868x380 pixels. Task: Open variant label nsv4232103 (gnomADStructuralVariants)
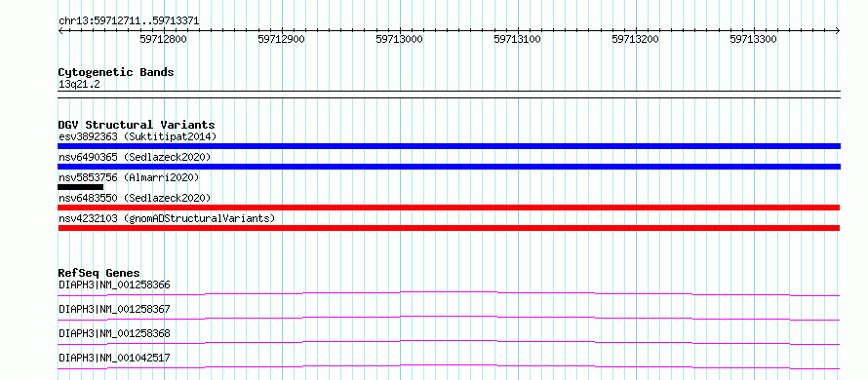tap(167, 218)
